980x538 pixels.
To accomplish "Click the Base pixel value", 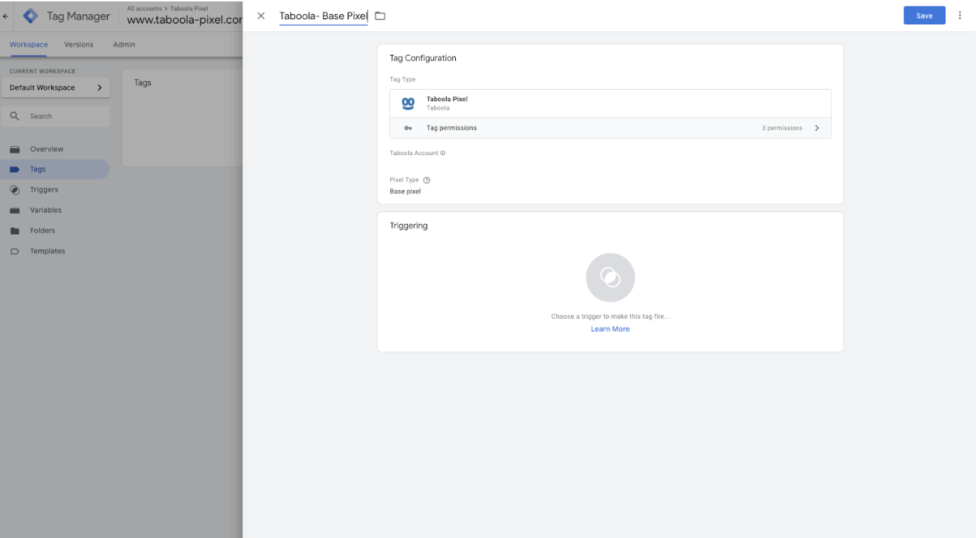I will (x=405, y=191).
